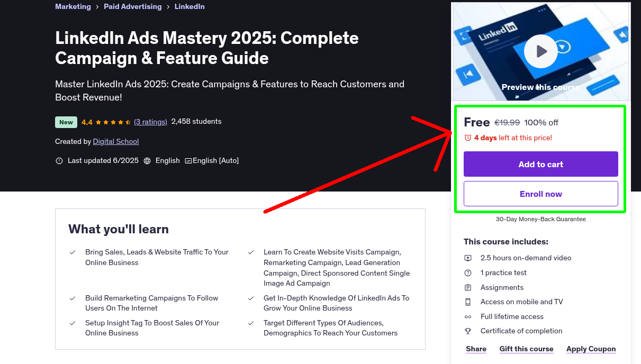641x364 pixels.
Task: Add the course to cart
Action: 541,164
